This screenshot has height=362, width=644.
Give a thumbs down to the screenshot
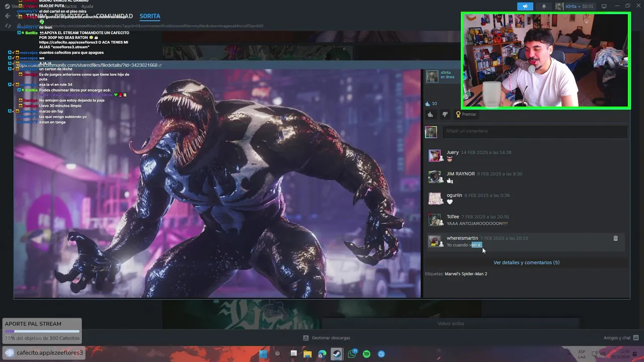(445, 114)
